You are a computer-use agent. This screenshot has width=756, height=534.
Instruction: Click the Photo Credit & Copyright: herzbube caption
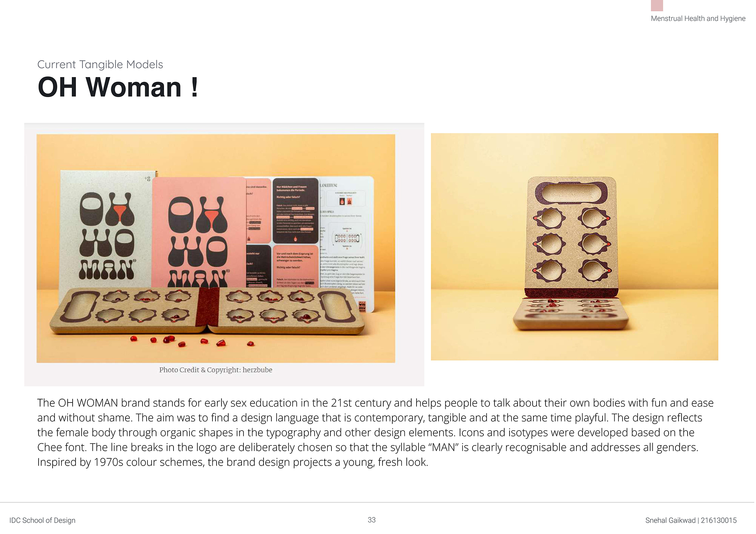coord(215,370)
